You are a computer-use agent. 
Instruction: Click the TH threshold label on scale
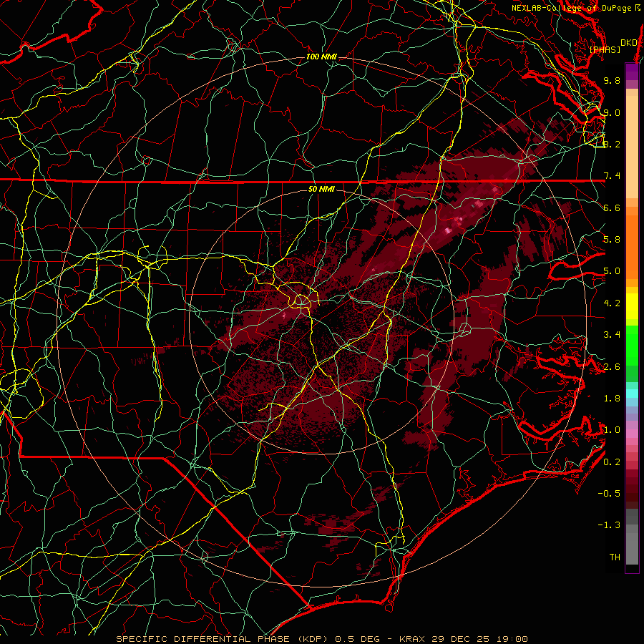[x=615, y=557]
